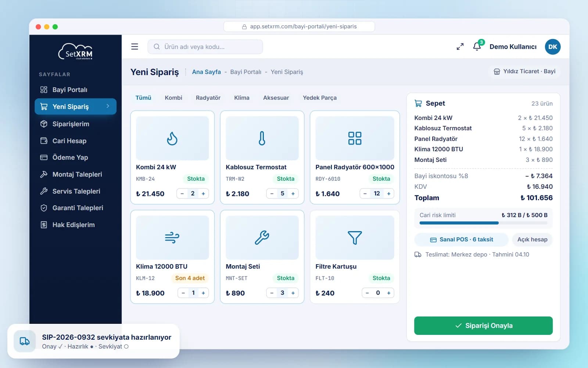The height and width of the screenshot is (368, 588).
Task: Click the truck icon in shipment notification
Action: [x=25, y=341]
